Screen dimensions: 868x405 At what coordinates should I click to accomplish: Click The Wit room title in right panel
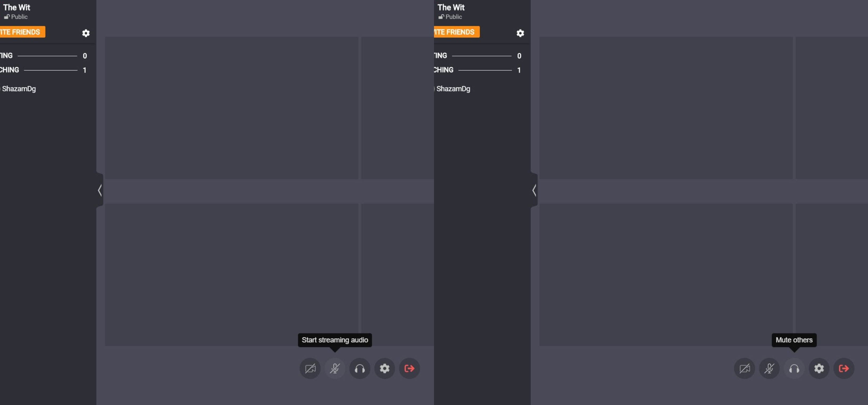(x=451, y=7)
